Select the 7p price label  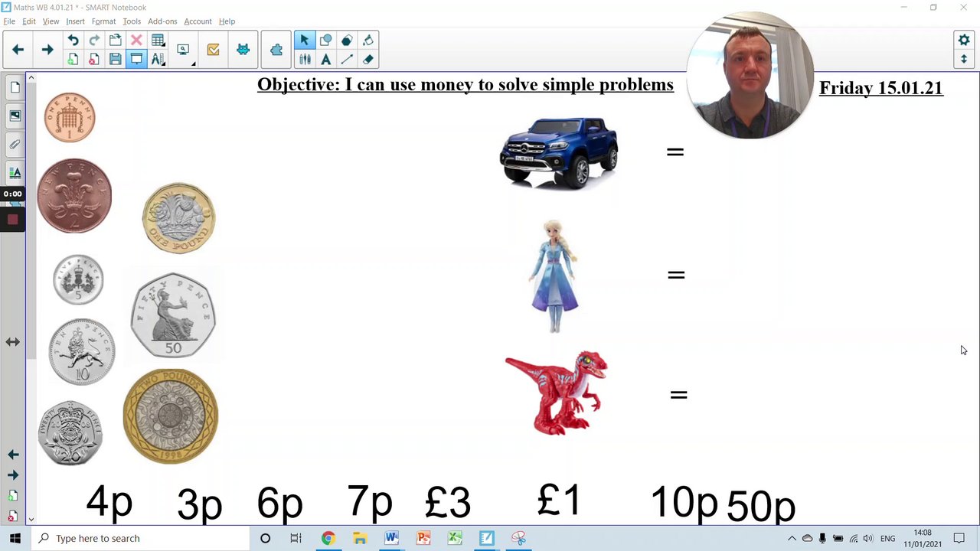pos(370,500)
